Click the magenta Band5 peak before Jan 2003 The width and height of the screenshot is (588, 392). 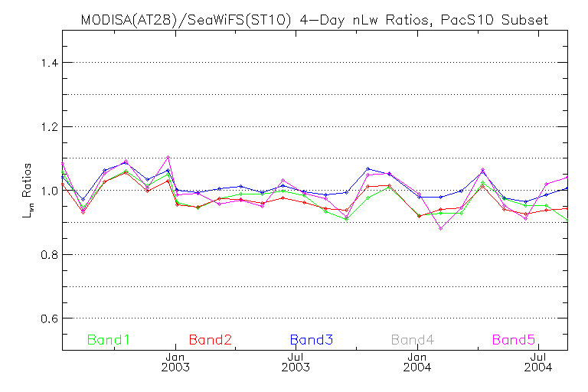click(168, 157)
